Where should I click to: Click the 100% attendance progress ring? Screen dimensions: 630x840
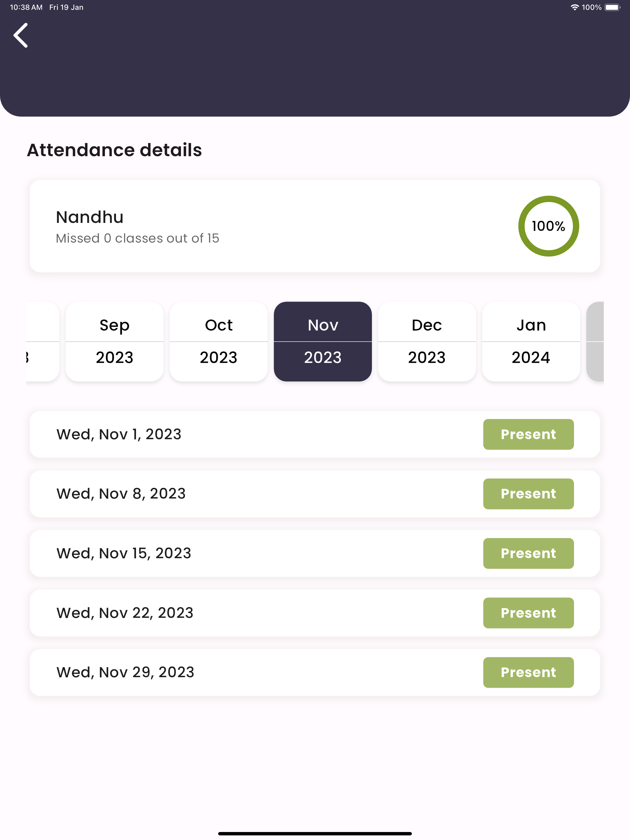coord(548,226)
